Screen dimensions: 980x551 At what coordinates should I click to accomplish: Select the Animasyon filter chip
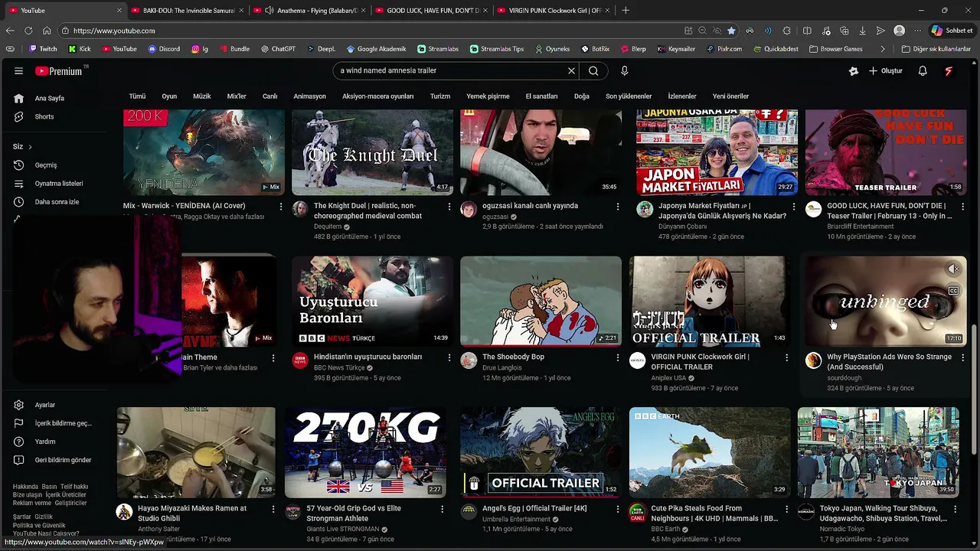click(x=309, y=96)
